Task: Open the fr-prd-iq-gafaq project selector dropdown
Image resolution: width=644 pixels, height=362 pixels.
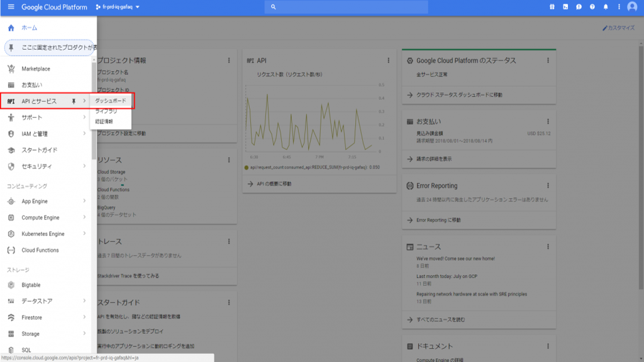Action: pos(118,7)
